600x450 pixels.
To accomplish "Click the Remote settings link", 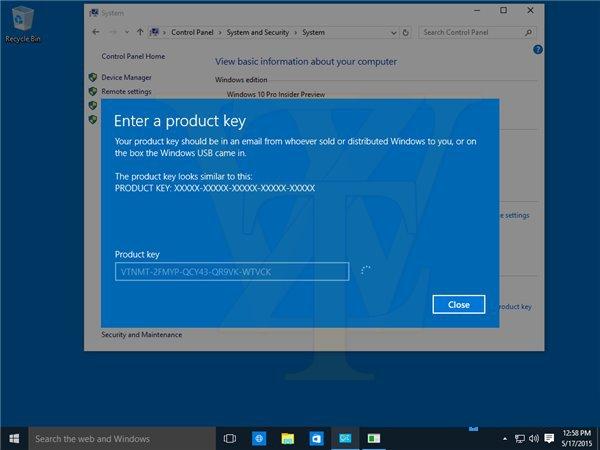I will click(128, 91).
